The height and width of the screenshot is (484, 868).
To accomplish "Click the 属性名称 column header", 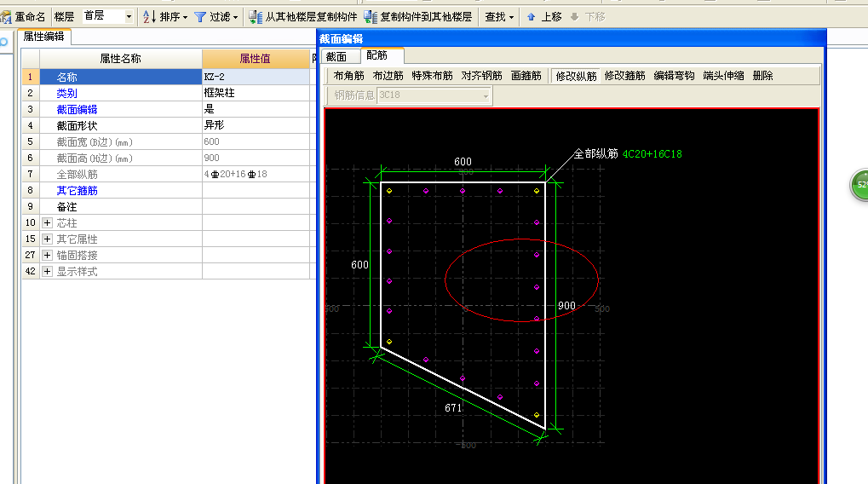I will click(121, 59).
